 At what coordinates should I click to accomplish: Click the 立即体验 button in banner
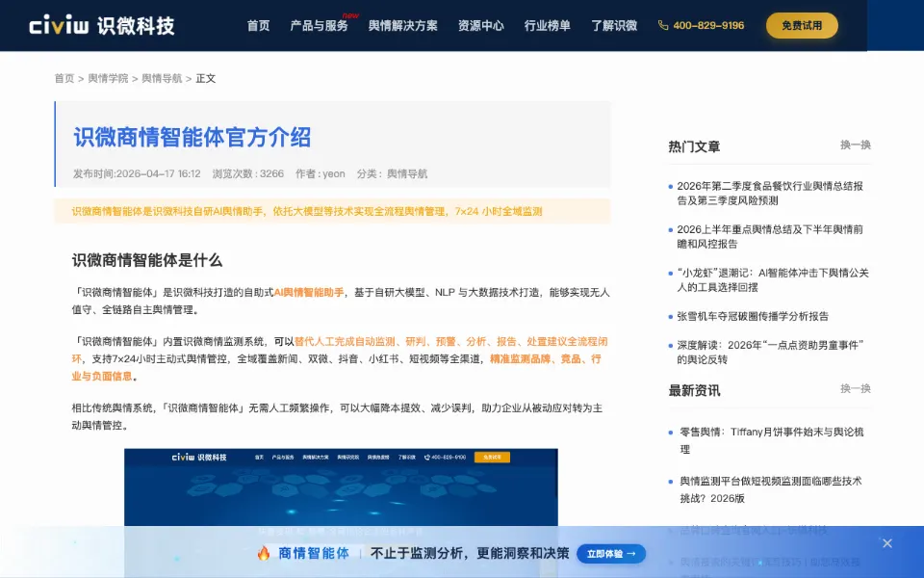611,554
